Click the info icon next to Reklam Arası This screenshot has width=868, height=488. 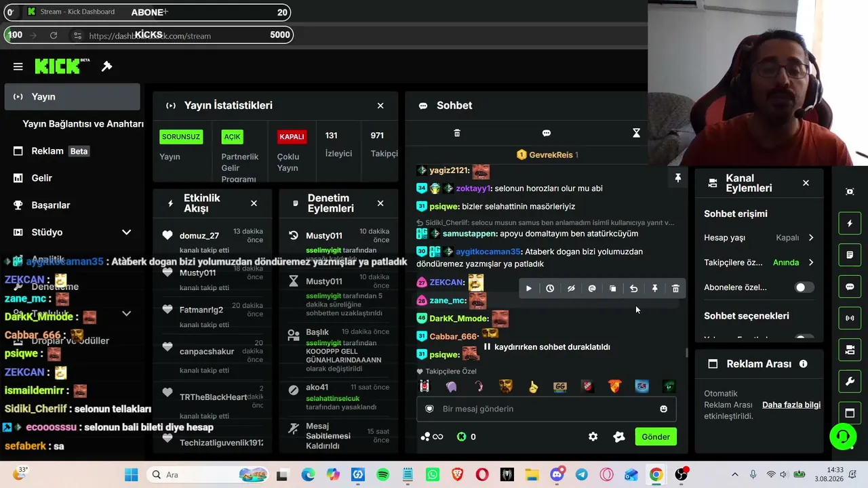coord(804,364)
